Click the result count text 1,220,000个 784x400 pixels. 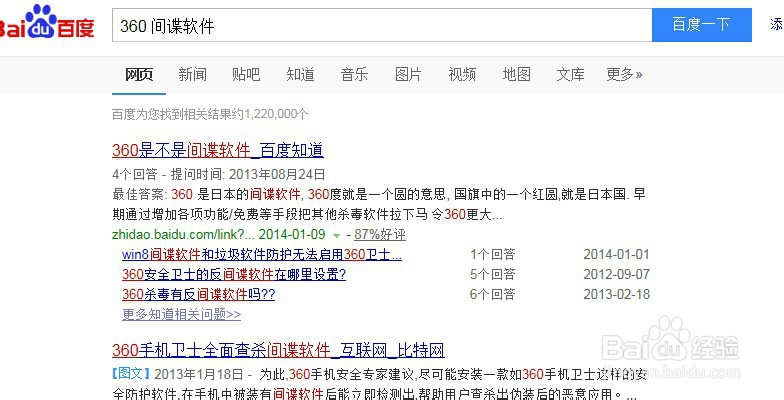click(276, 114)
